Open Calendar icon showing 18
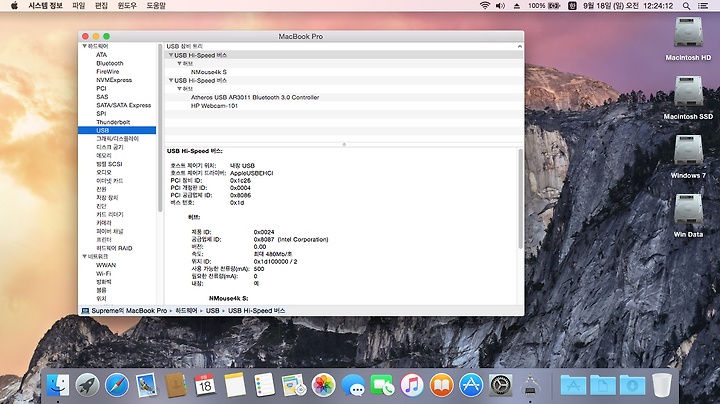The image size is (720, 404). [x=205, y=385]
